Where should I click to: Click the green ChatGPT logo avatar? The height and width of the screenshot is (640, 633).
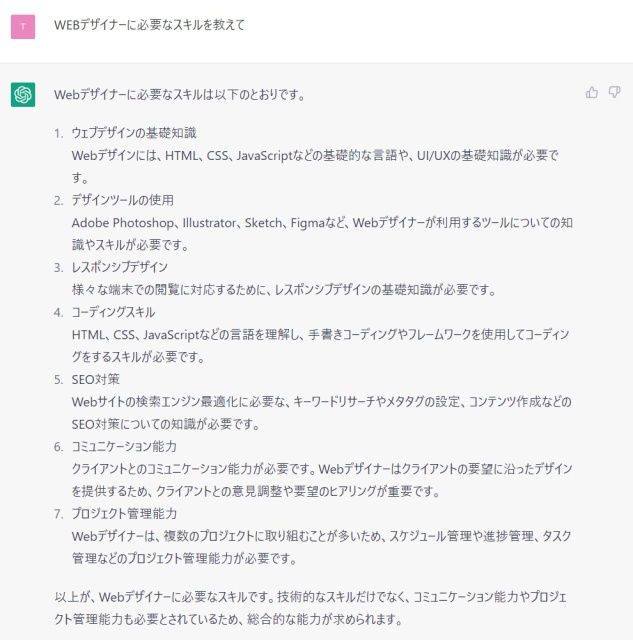[23, 94]
